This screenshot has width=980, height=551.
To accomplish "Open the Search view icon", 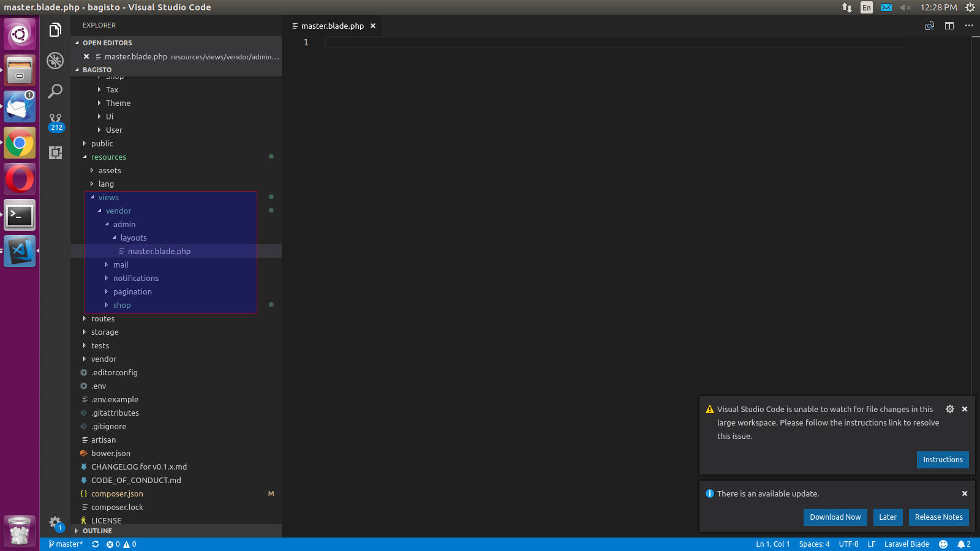I will click(x=55, y=91).
